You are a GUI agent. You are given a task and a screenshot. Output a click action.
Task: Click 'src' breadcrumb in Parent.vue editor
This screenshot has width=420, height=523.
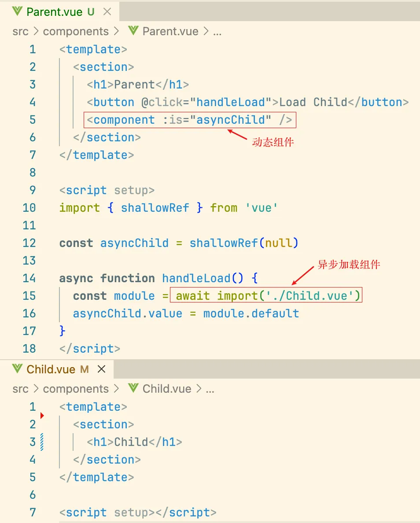tap(20, 31)
